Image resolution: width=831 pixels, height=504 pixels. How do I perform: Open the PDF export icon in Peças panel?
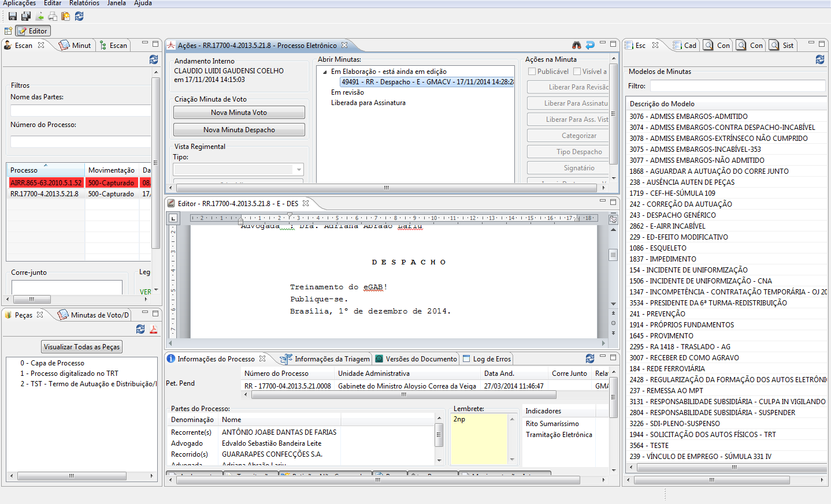[154, 329]
